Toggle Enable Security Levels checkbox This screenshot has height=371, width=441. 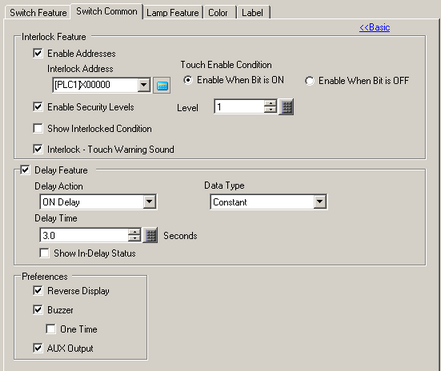click(x=38, y=107)
